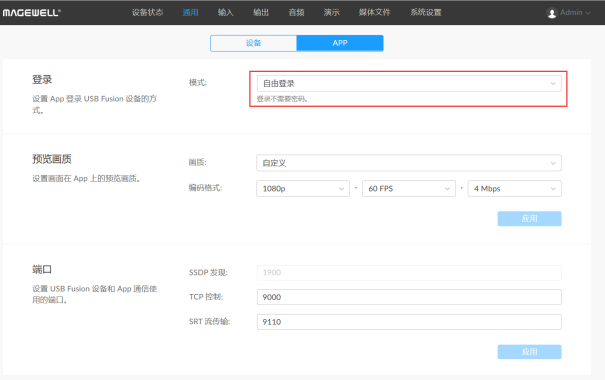The image size is (605, 380).
Task: Open the 设备状态 menu
Action: (147, 12)
